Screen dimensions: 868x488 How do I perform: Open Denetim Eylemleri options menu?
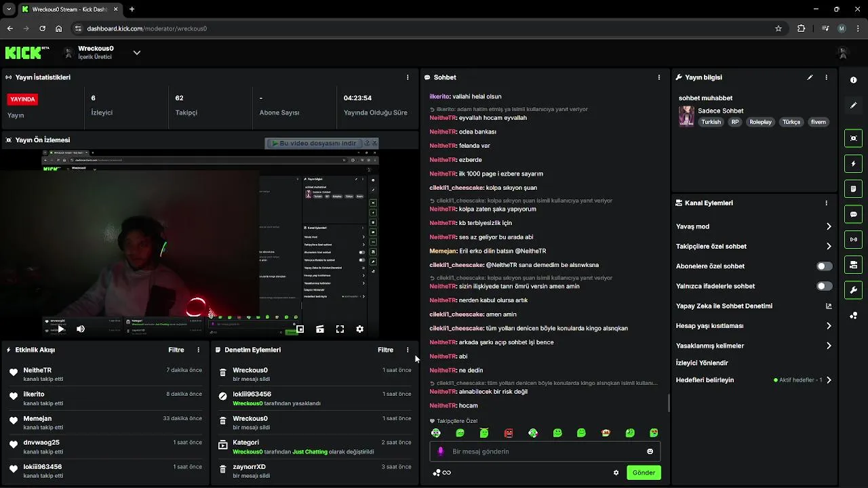point(408,350)
